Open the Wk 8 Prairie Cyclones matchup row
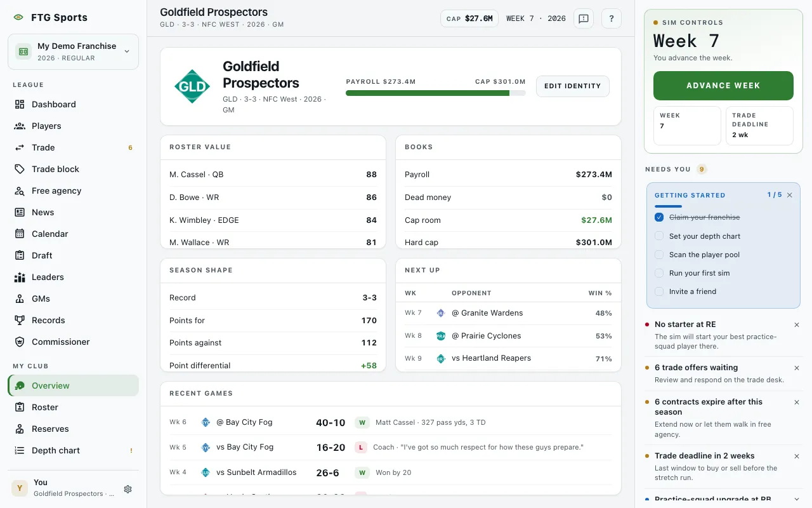 508,336
